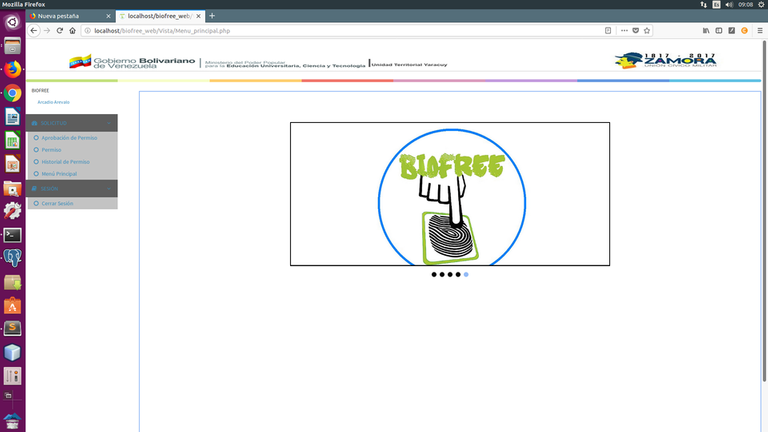Click the vertical page scrollbar
Screen dimensions: 768x432
764,211
